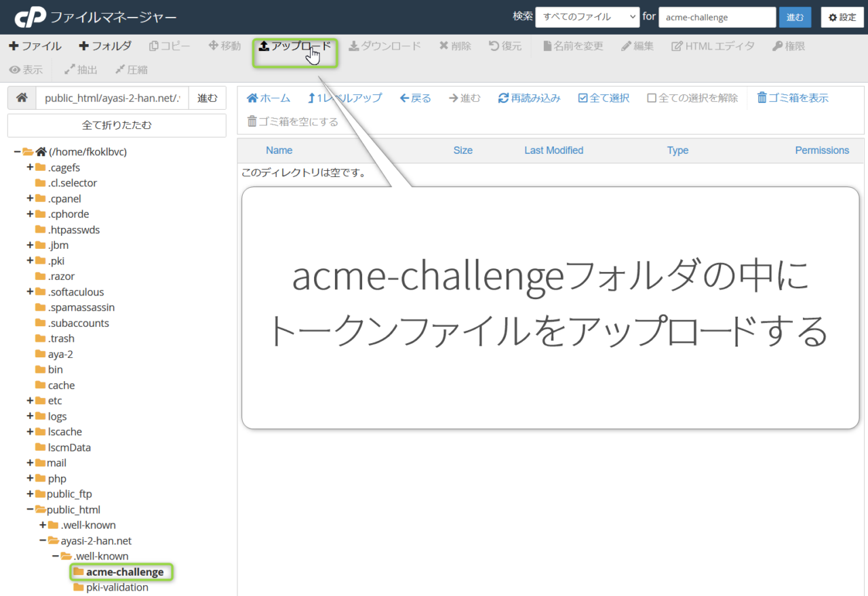Click the search field containing acme-challenge
Screen dimensions: 868x596
(717, 17)
